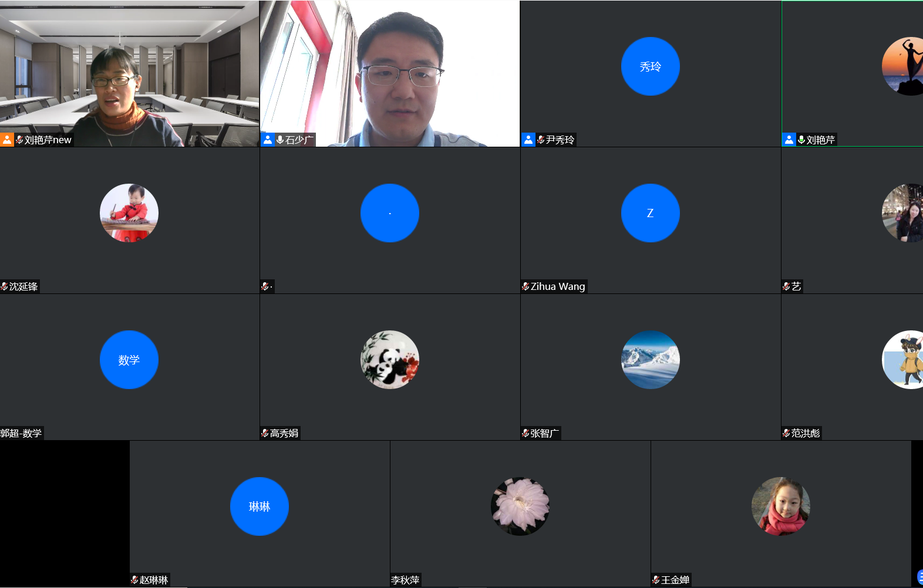Click muted microphone icon next to 沈延锋
Image resolution: width=923 pixels, height=588 pixels.
click(x=4, y=286)
